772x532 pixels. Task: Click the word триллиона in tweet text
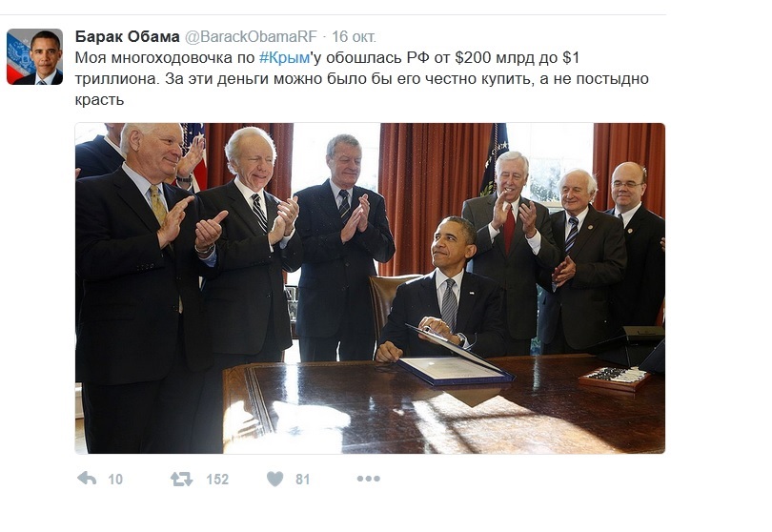coord(117,79)
